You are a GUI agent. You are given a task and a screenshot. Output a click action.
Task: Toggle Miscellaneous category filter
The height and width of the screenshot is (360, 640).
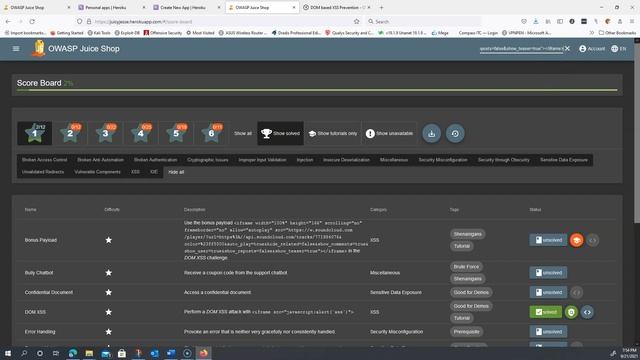(394, 160)
